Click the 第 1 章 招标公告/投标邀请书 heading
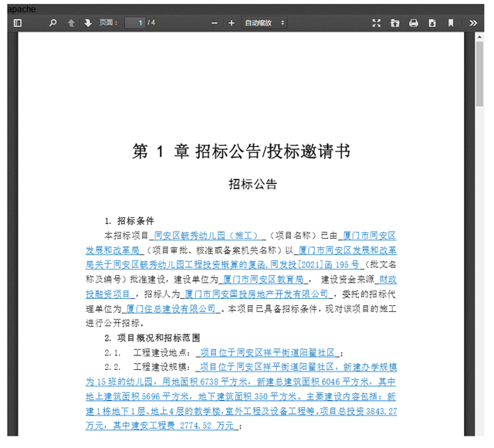 [241, 151]
